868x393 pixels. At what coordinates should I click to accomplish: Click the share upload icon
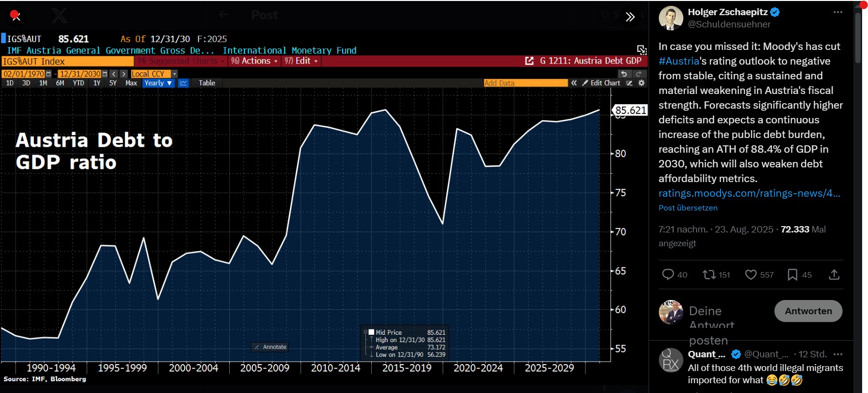tap(834, 275)
